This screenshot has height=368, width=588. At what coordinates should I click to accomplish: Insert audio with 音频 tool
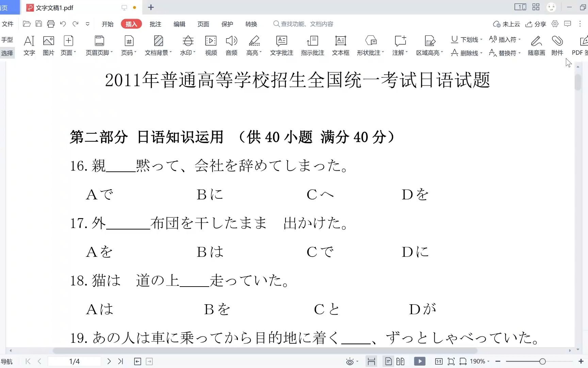coord(231,46)
